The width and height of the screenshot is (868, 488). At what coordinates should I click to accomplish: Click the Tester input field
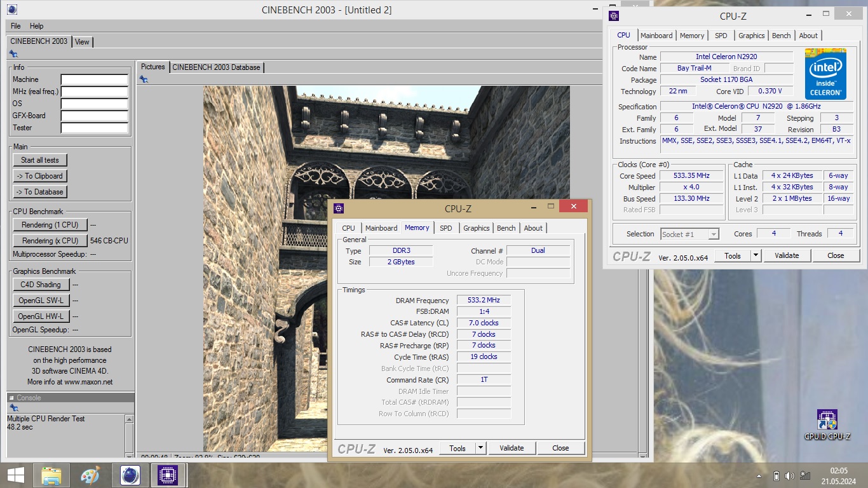tap(94, 128)
